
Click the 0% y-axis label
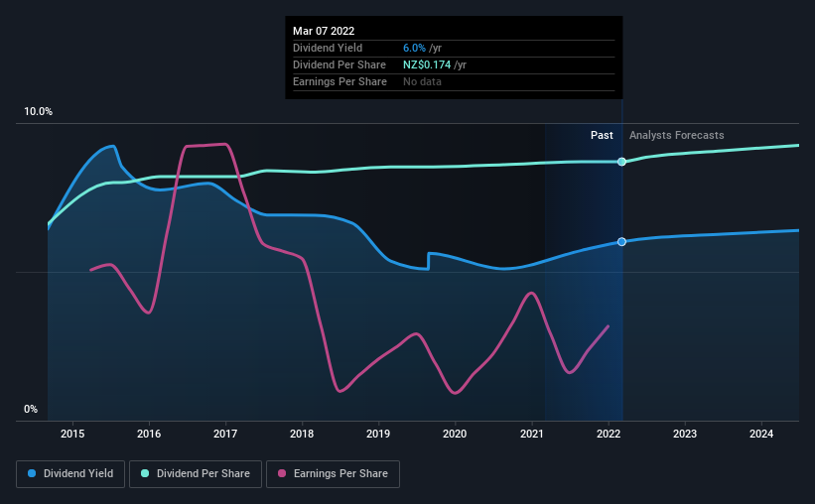pos(31,410)
